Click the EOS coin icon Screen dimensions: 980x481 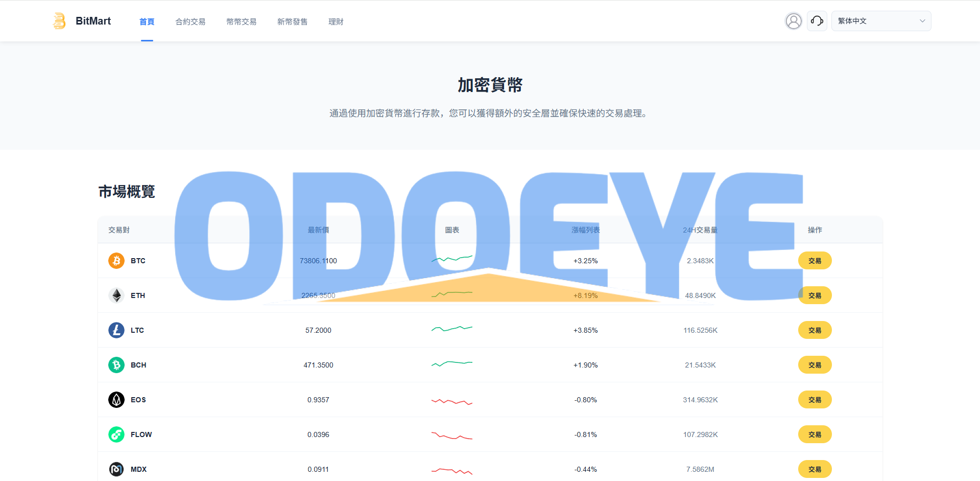(x=116, y=400)
